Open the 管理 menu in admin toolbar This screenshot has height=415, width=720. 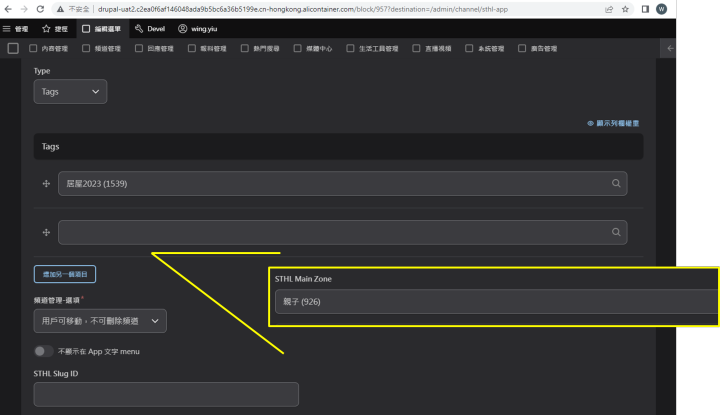coord(16,28)
